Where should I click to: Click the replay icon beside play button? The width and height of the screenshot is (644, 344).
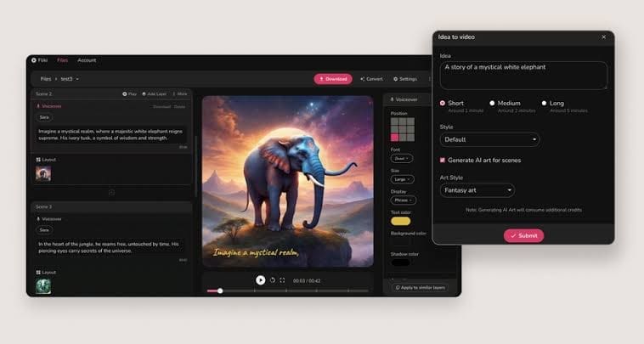[273, 279]
